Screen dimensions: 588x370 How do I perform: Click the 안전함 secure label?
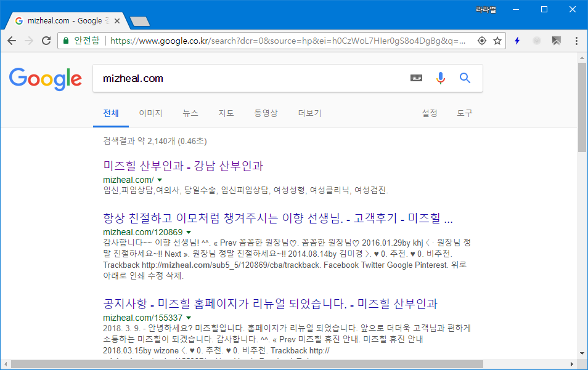(87, 41)
